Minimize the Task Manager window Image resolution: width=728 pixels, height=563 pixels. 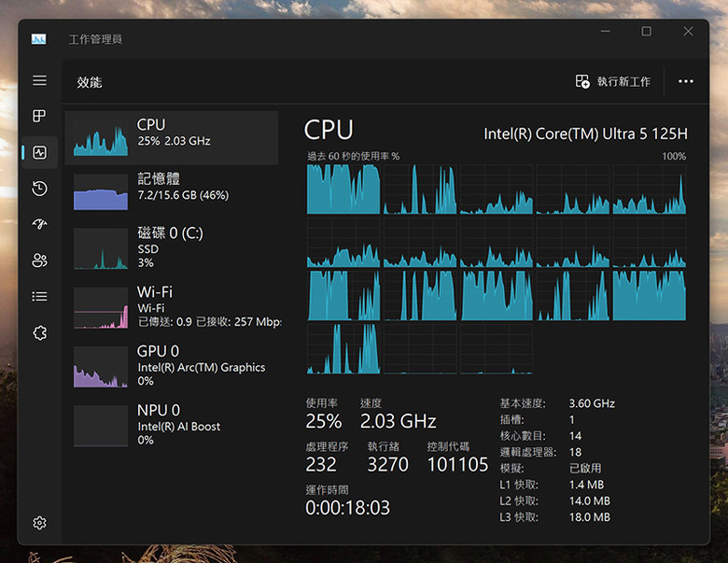(x=606, y=31)
